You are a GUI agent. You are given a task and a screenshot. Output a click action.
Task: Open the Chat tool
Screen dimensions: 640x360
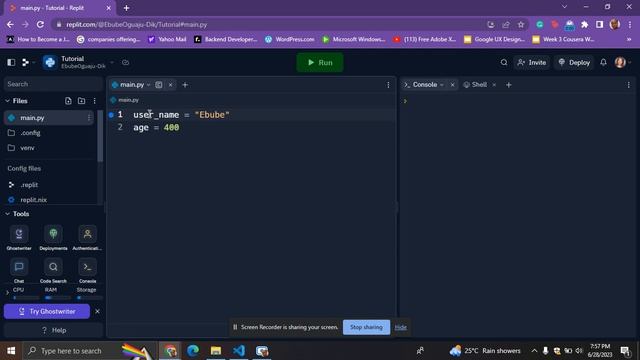(x=19, y=271)
